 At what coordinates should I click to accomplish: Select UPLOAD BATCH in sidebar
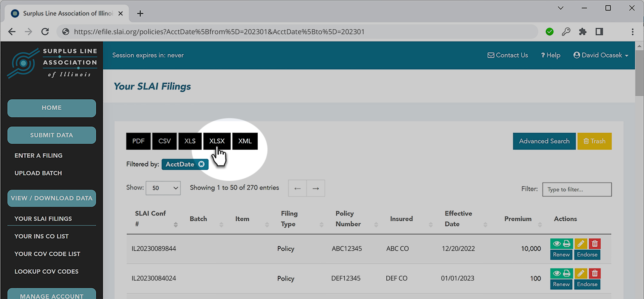(x=38, y=173)
